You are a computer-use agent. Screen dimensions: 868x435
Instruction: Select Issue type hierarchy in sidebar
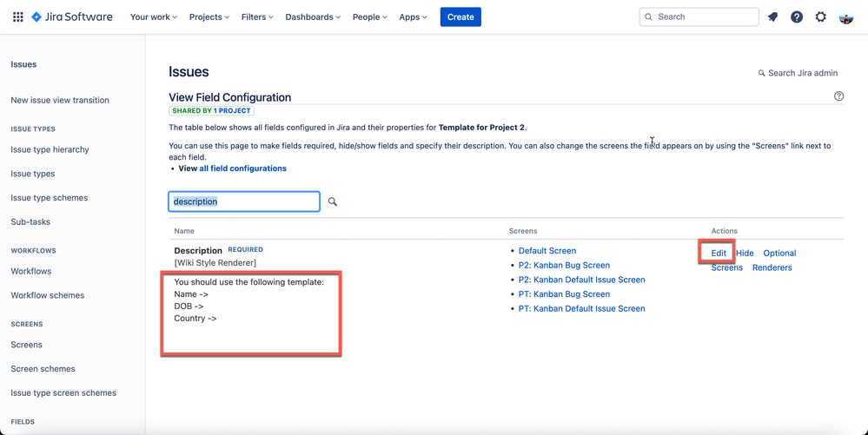(50, 149)
